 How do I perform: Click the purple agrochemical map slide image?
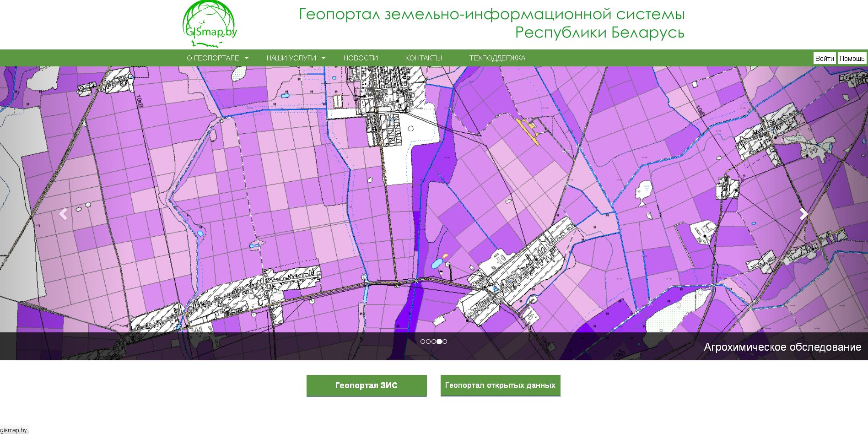click(x=275, y=183)
